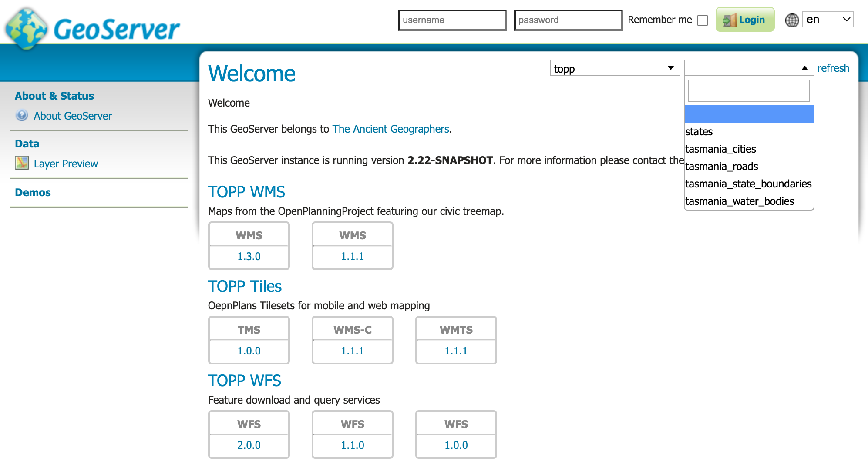The image size is (868, 468).
Task: Click the Login button
Action: 745,20
